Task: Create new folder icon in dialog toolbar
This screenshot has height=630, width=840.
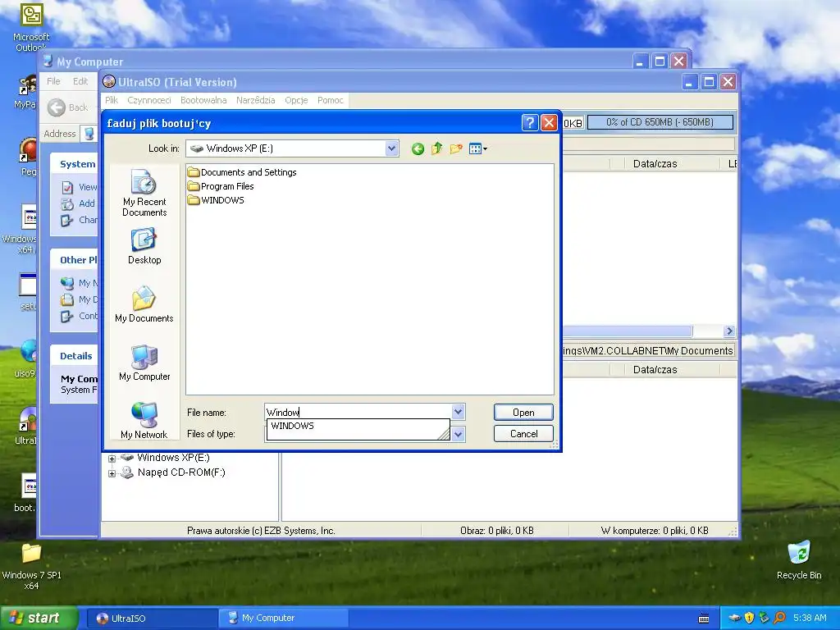Action: tap(456, 148)
